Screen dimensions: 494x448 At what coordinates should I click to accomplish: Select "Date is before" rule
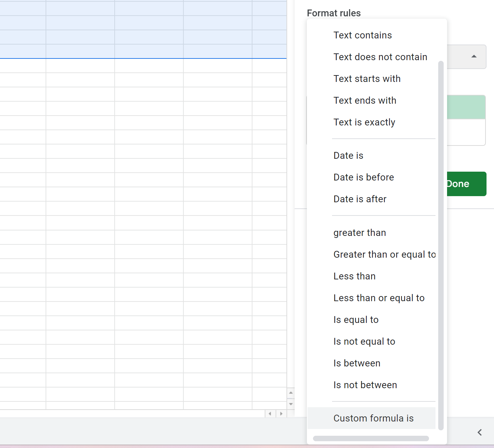click(x=363, y=177)
